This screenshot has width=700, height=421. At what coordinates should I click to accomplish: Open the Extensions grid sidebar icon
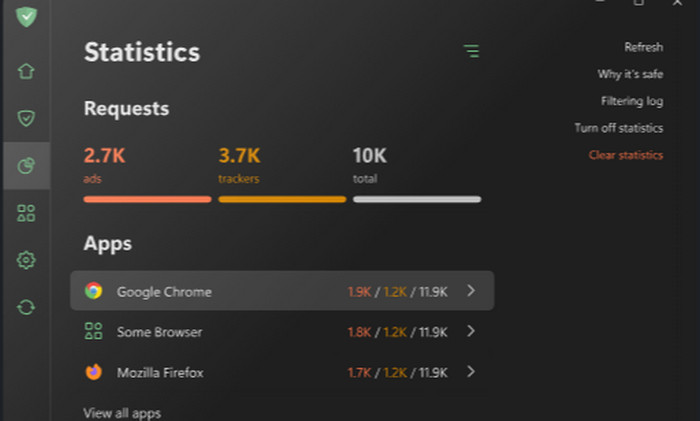pyautogui.click(x=26, y=213)
